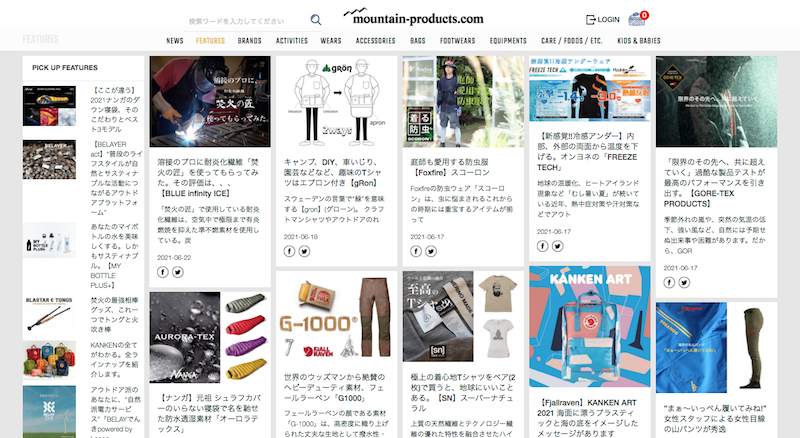Screen dimensions: 800x438
Task: Open the NEWS menu item
Action: point(175,41)
